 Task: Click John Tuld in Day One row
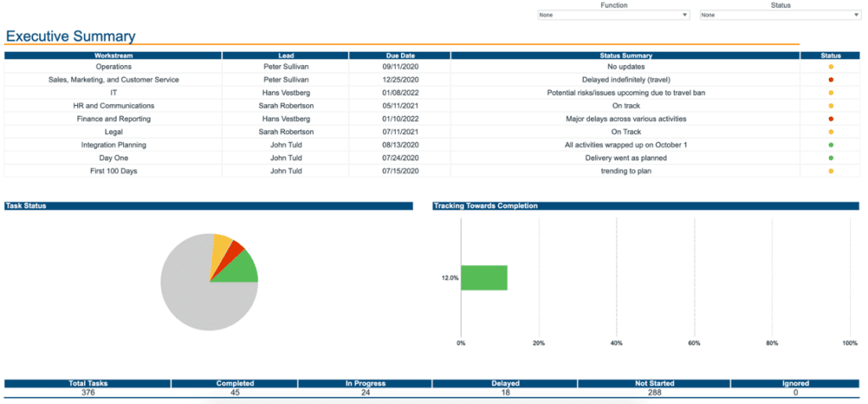[286, 158]
